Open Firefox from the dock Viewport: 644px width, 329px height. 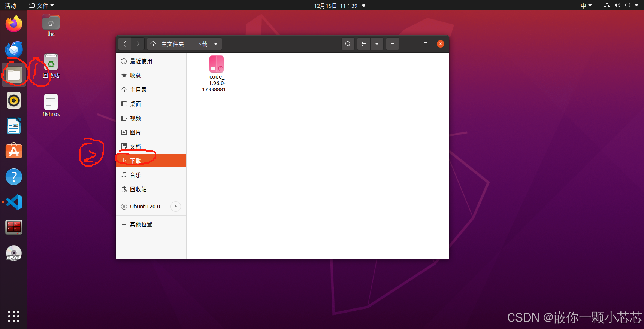(14, 24)
